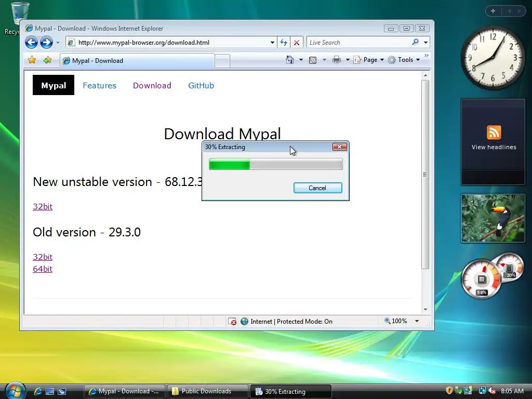
Task: Launch Internet Explorer from Quick Launch
Action: pos(38,391)
